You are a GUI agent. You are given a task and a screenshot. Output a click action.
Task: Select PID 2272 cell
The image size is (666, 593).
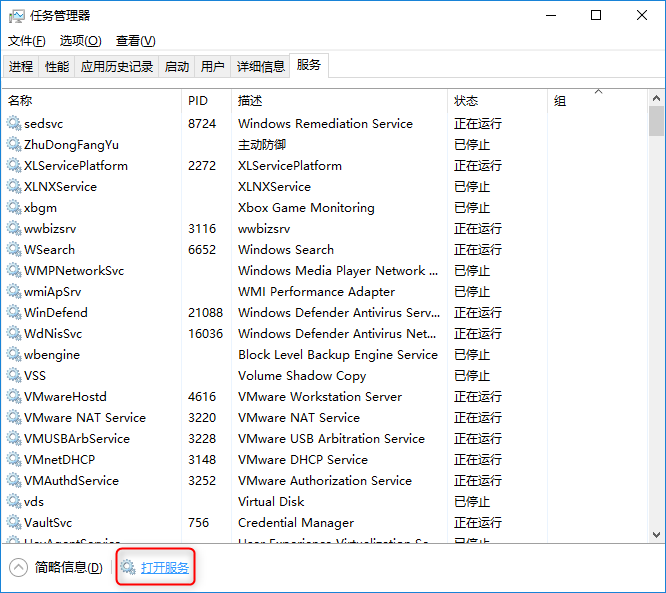(x=202, y=166)
